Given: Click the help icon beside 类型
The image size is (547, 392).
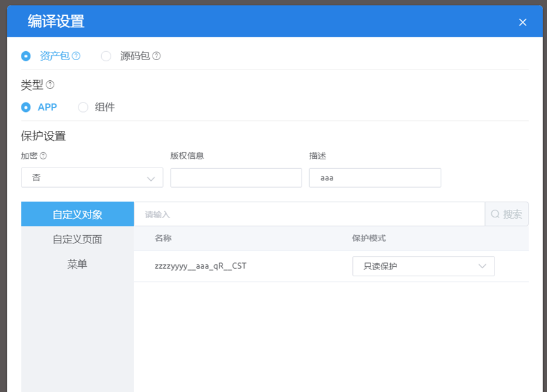Looking at the screenshot, I should point(50,85).
